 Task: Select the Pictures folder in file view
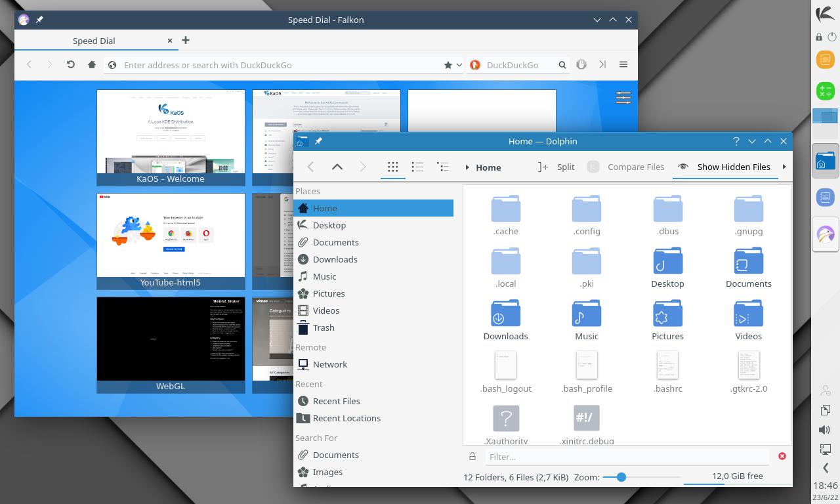coord(667,320)
